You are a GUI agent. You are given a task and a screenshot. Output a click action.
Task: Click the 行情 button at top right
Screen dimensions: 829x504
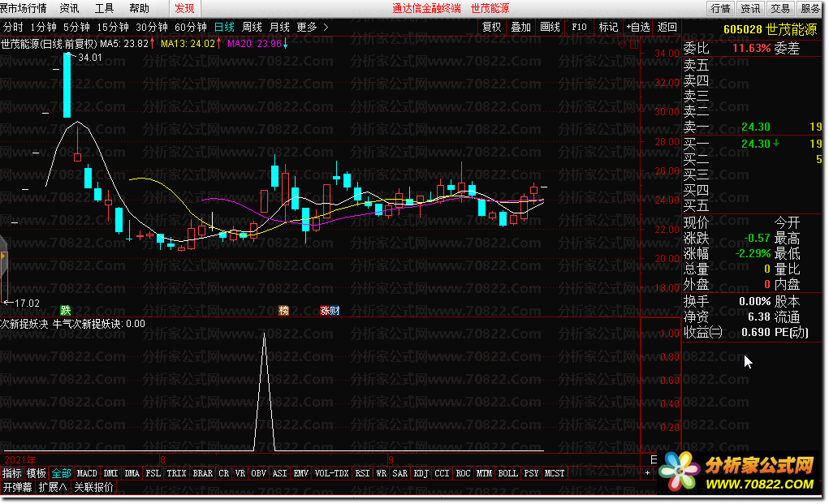click(x=721, y=8)
